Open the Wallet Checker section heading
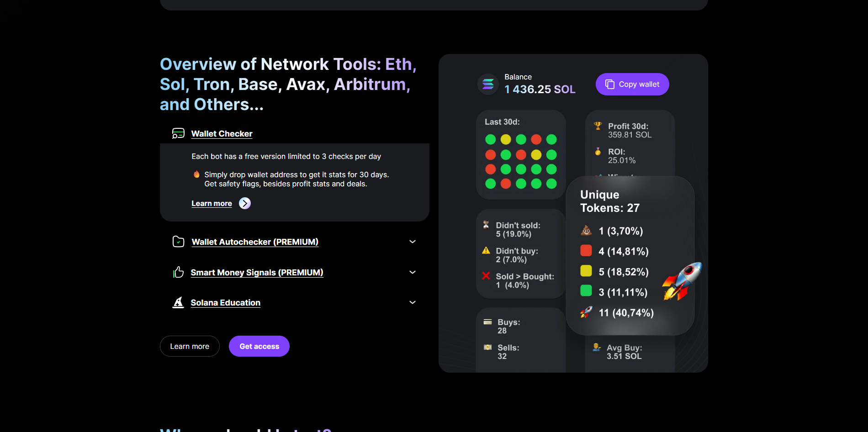 click(x=222, y=134)
